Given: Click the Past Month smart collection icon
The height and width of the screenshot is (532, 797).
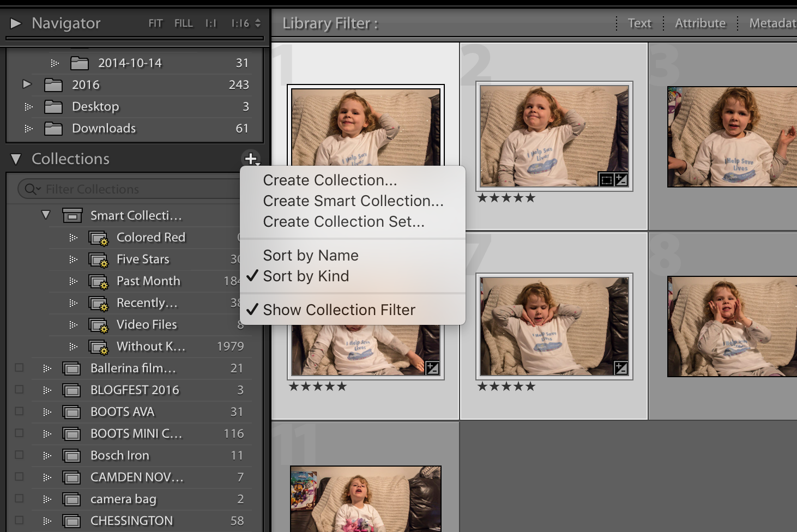Looking at the screenshot, I should [99, 282].
